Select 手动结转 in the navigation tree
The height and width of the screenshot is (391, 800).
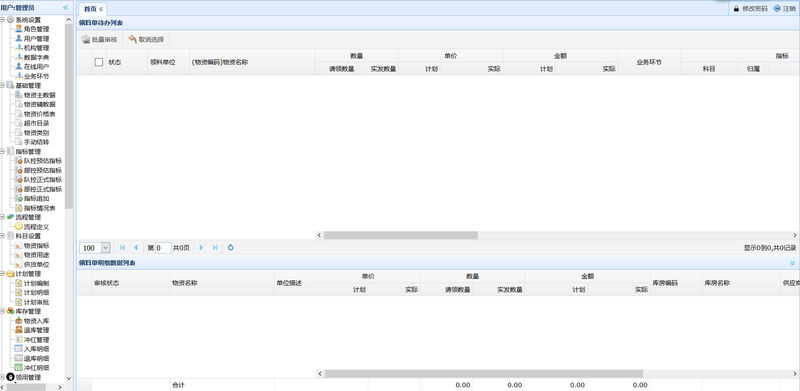coord(37,142)
